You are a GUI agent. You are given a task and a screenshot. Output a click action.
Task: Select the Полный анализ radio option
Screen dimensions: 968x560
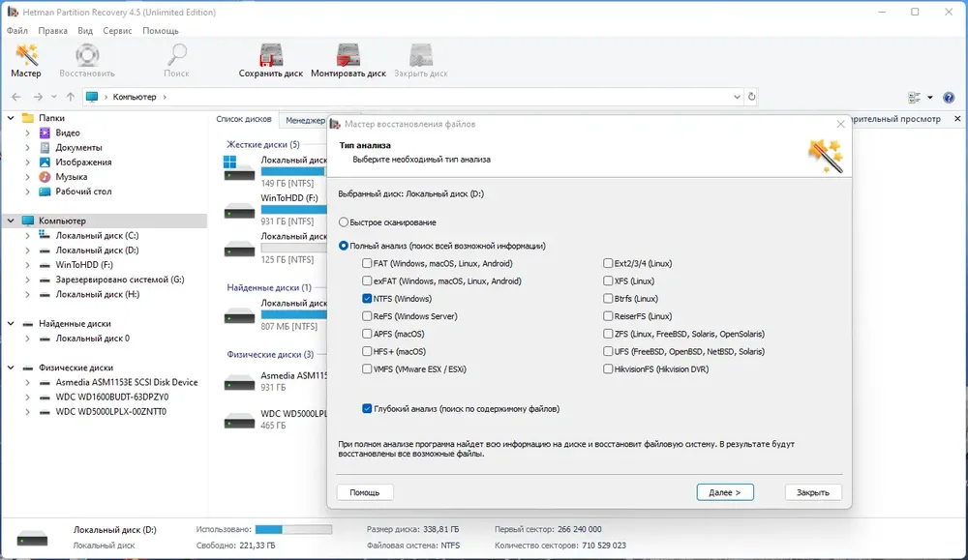[x=344, y=246]
